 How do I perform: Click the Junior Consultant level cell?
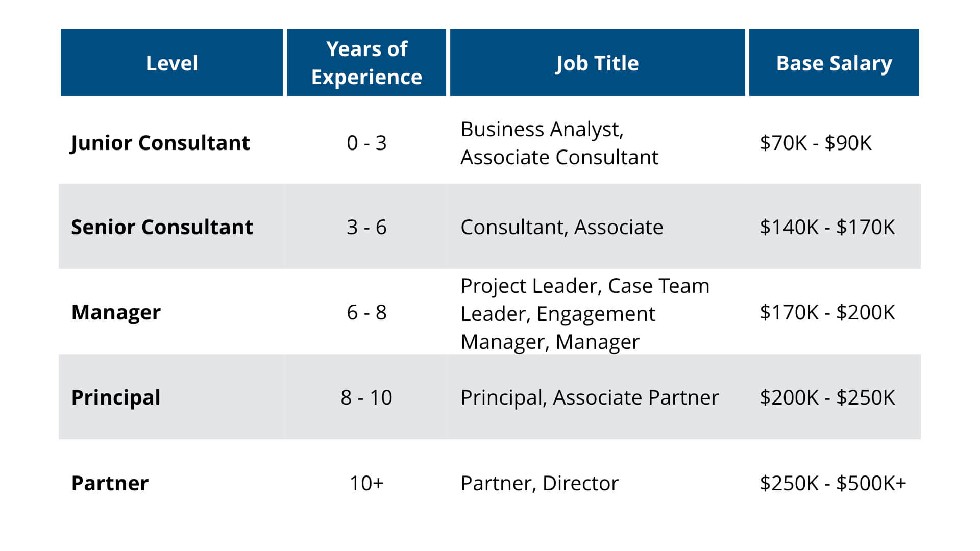click(x=160, y=143)
